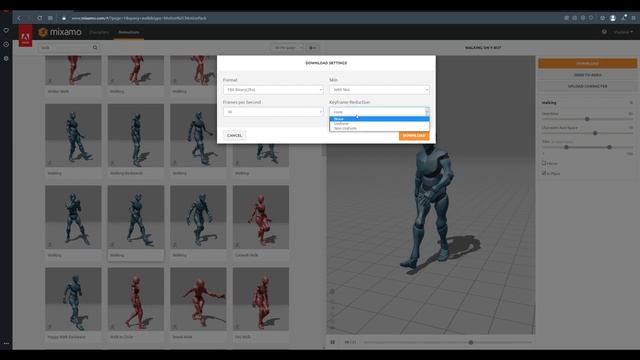Screen dimensions: 640x360
Task: Click the Keyframe Reduction dropdown field
Action: point(379,112)
